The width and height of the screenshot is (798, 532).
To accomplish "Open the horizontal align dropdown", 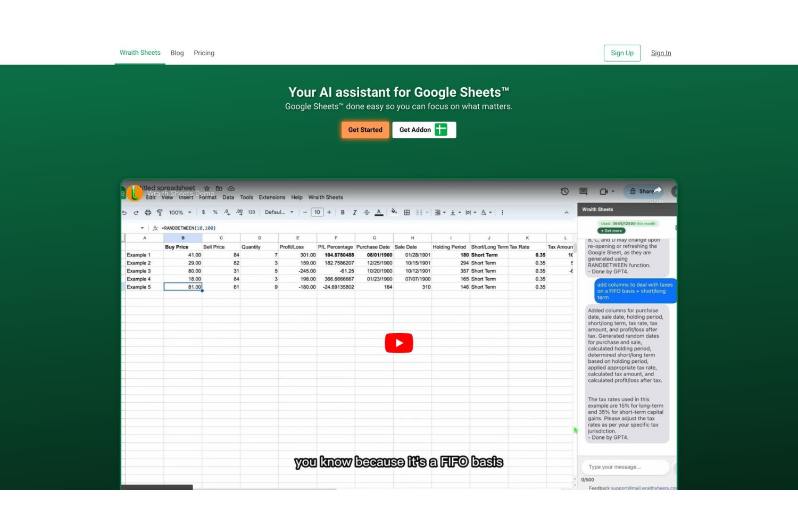I will click(440, 213).
